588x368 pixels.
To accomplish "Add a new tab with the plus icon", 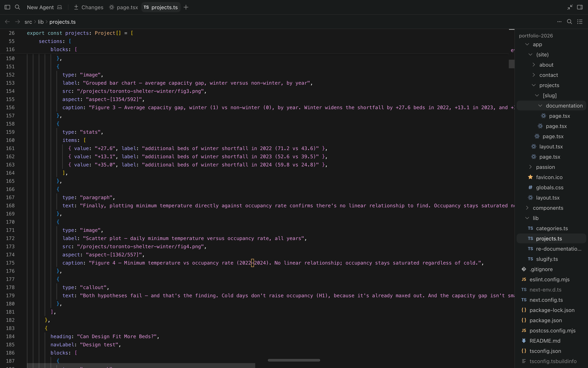I will coord(186,7).
